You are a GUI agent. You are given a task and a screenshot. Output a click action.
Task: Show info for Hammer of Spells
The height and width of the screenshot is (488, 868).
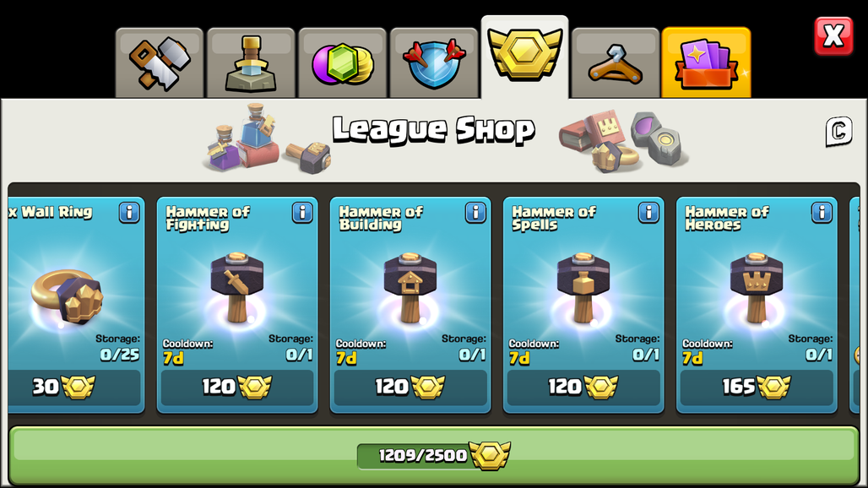[648, 213]
